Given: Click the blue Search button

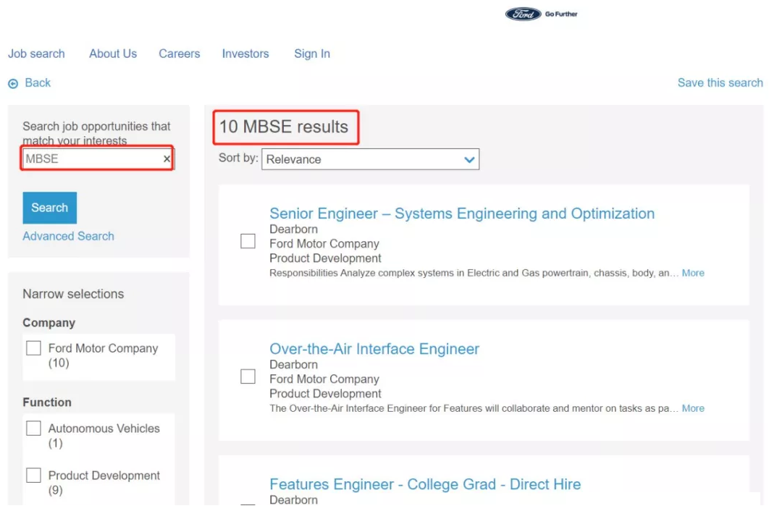Looking at the screenshot, I should tap(49, 208).
